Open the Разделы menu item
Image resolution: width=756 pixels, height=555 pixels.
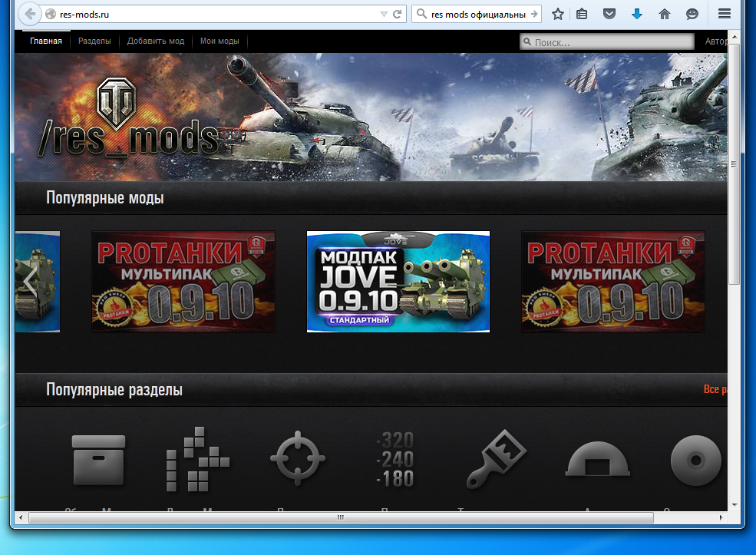tap(94, 41)
